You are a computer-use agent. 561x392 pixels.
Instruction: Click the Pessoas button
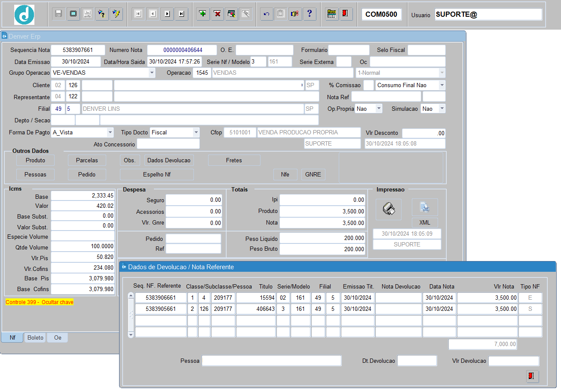tap(35, 174)
